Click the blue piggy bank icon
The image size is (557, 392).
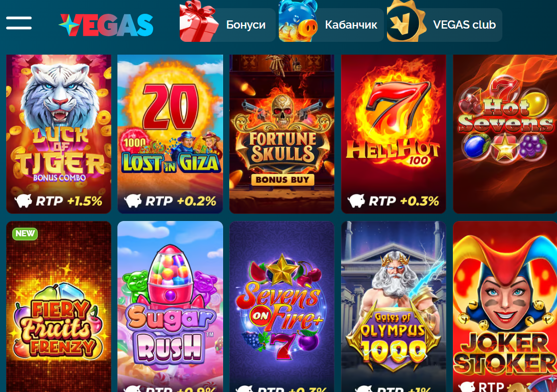[298, 21]
